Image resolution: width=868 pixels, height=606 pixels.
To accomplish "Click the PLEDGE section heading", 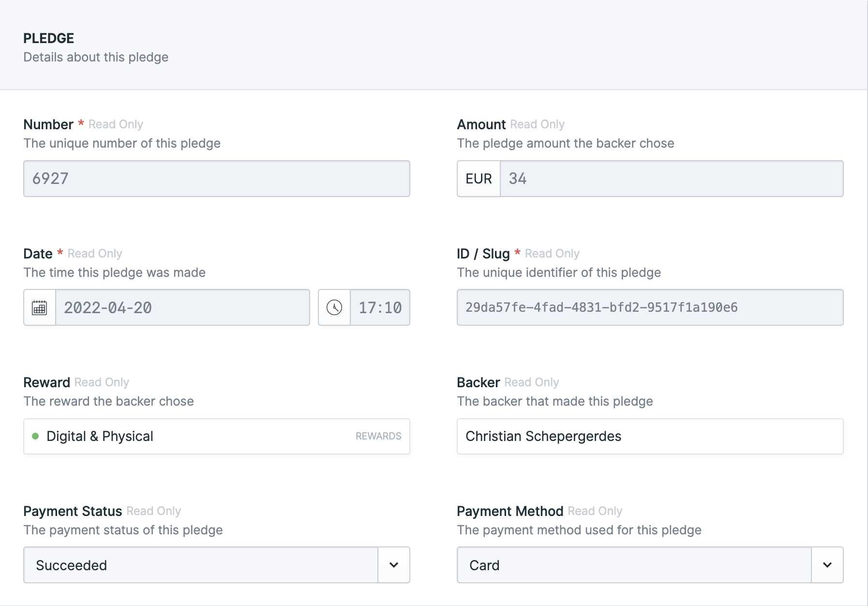I will 49,38.
